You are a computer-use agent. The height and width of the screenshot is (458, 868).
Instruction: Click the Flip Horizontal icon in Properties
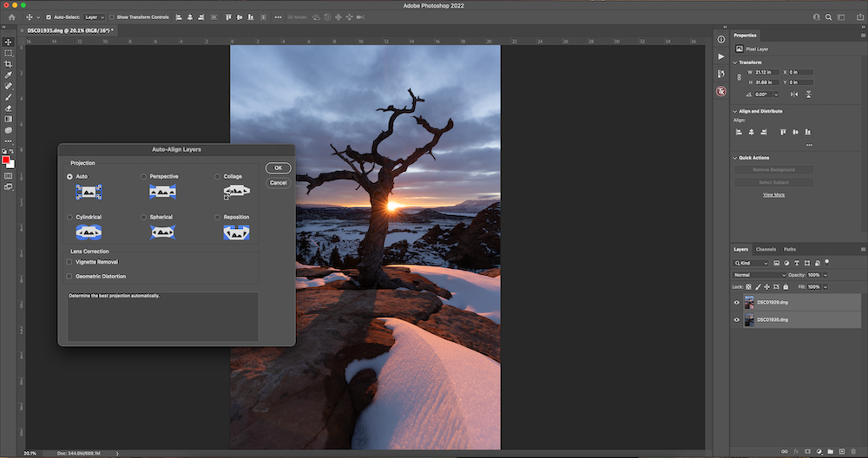pos(792,94)
